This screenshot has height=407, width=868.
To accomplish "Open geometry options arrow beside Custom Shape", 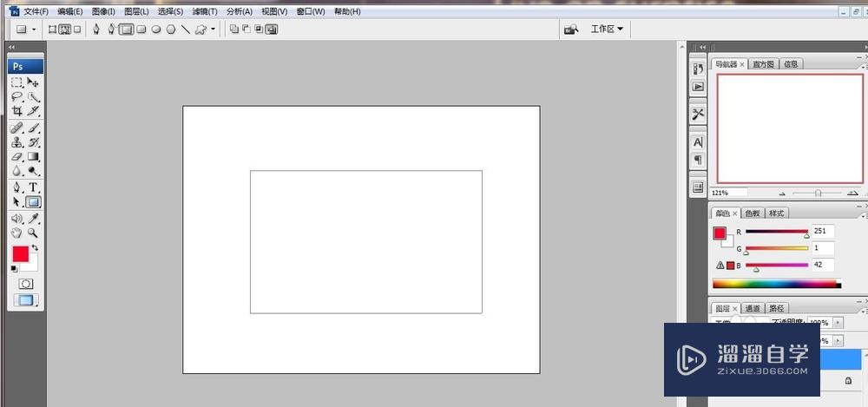I will (x=214, y=30).
